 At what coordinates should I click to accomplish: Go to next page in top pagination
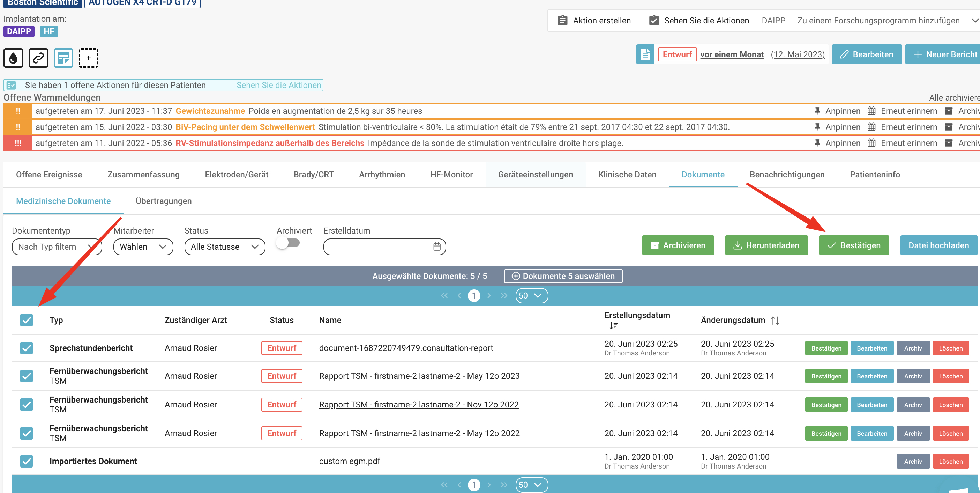point(489,296)
